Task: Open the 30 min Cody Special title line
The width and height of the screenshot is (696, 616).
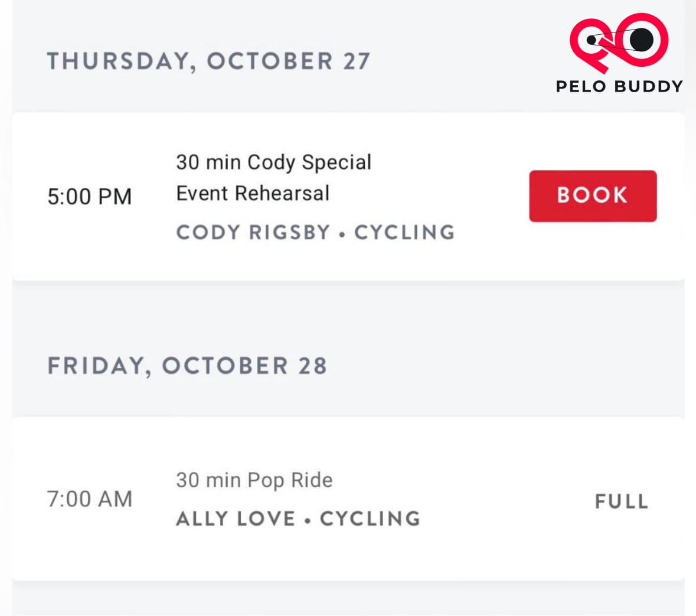Action: click(x=274, y=162)
